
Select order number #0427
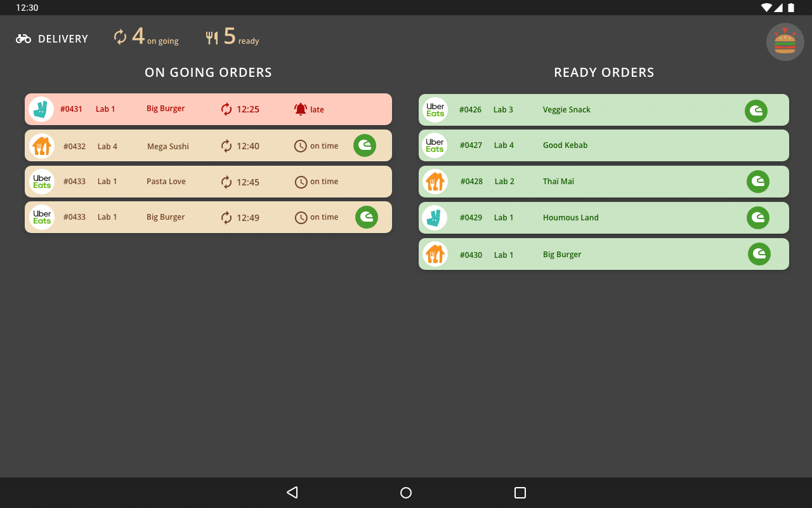[471, 145]
